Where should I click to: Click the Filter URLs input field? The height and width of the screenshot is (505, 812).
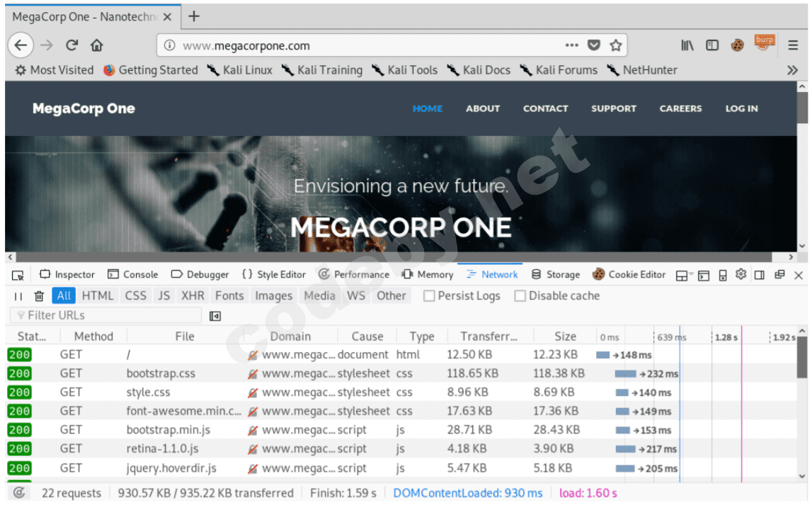tap(105, 315)
